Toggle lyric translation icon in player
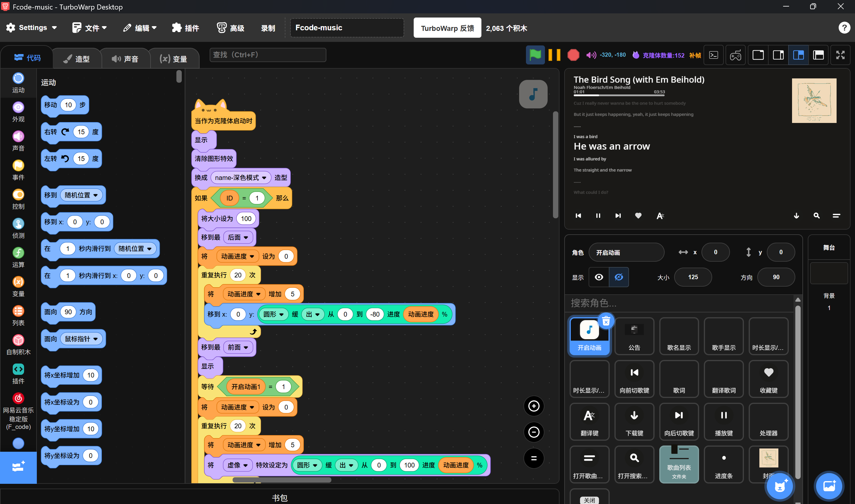Screen dimensions: 855x504 [660, 216]
